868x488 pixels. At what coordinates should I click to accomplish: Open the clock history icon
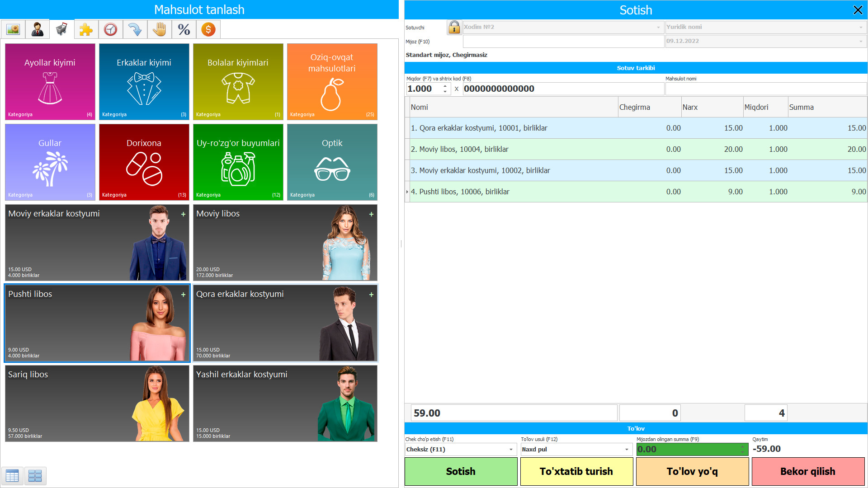(110, 29)
